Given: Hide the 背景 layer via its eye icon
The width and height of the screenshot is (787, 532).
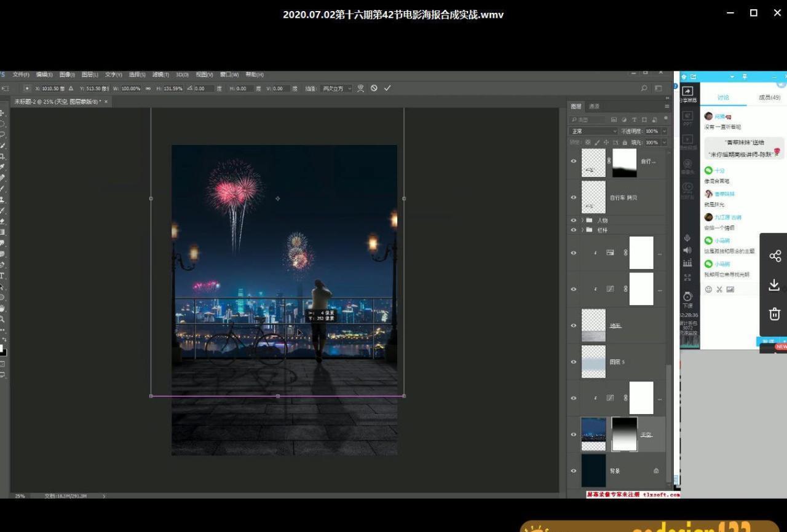Looking at the screenshot, I should tap(574, 471).
